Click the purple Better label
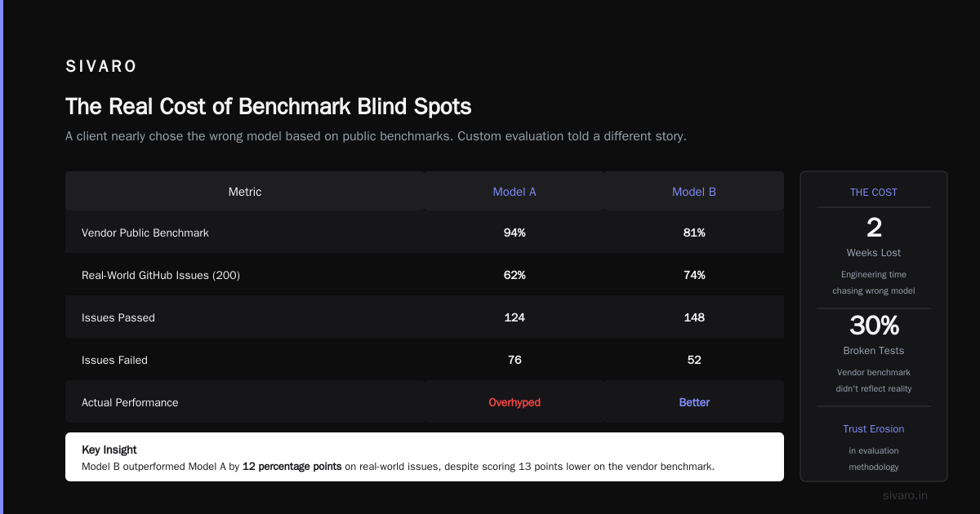This screenshot has height=514, width=980. pyautogui.click(x=694, y=402)
